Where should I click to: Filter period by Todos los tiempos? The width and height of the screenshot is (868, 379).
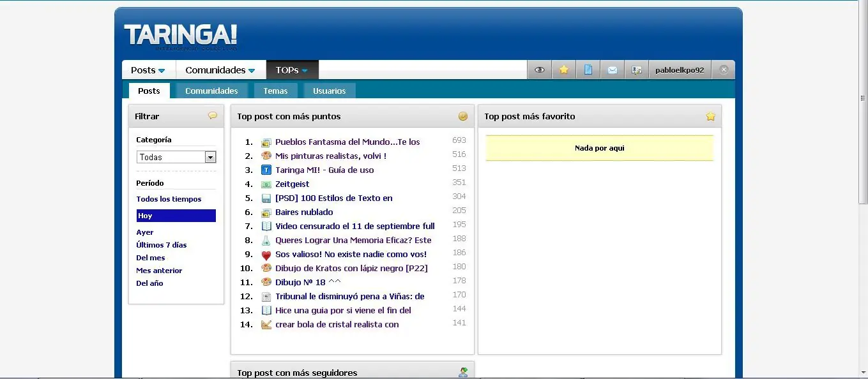(x=169, y=199)
